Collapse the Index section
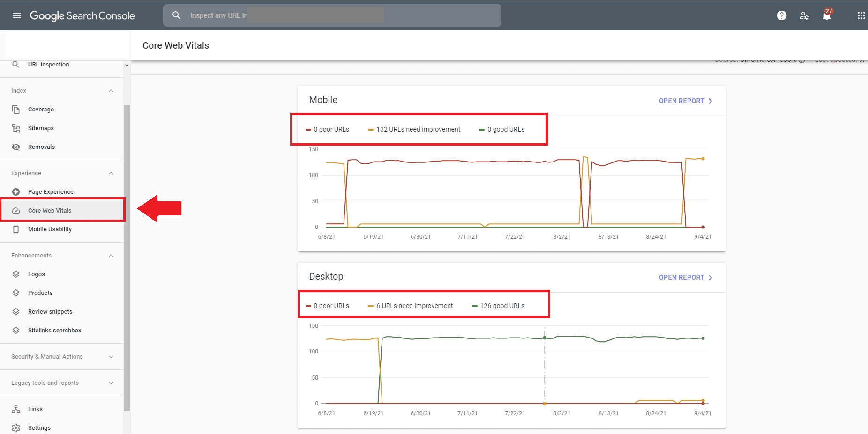868x434 pixels. pyautogui.click(x=111, y=91)
